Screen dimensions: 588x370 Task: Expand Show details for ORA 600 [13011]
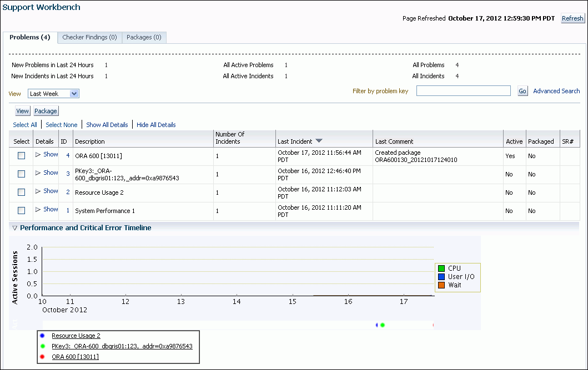coord(47,155)
